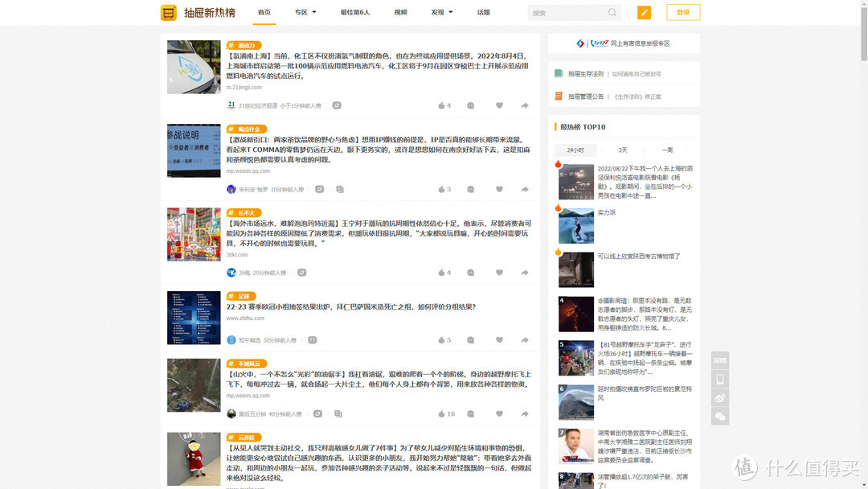Focus the 搜索 search input field
Image resolution: width=868 pixels, height=489 pixels.
coord(567,13)
